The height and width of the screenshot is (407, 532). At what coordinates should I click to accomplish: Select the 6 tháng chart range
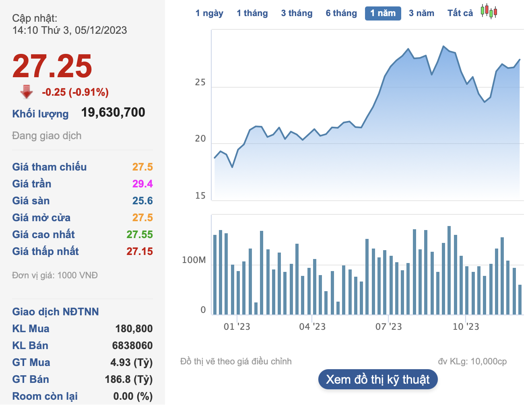(341, 13)
